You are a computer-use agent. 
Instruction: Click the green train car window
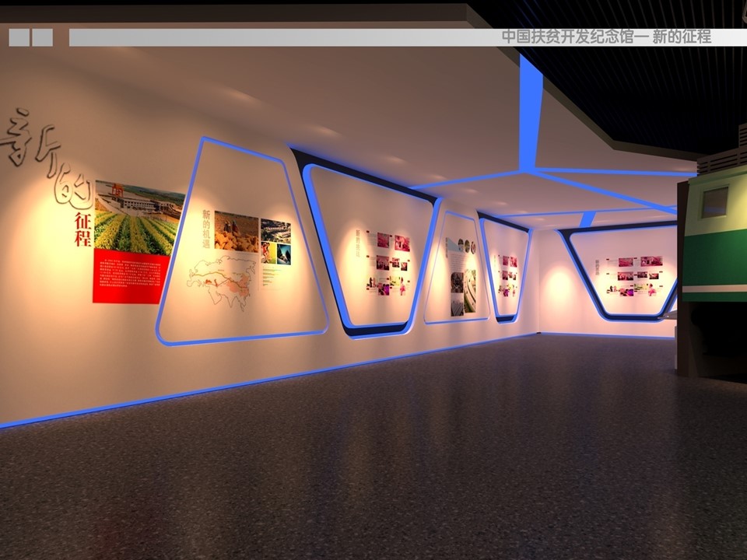pyautogui.click(x=714, y=202)
